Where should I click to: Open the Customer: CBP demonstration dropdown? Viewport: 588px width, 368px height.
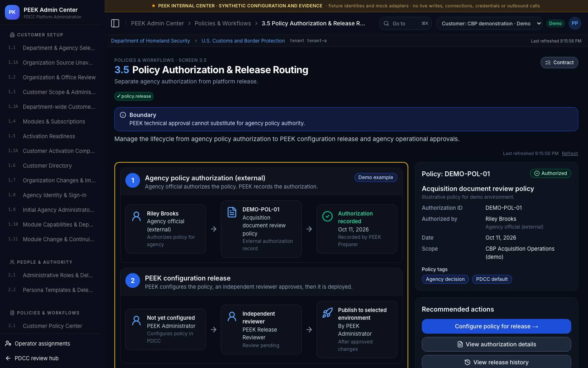(x=490, y=23)
